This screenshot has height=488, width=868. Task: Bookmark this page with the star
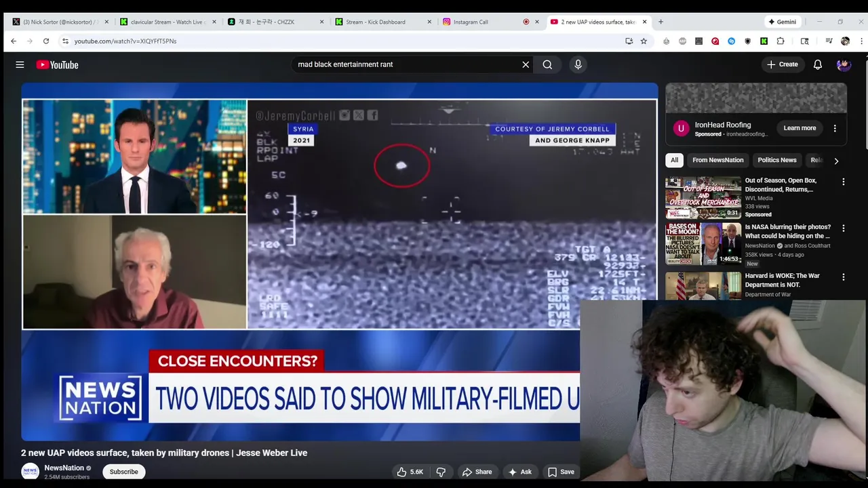pyautogui.click(x=644, y=41)
